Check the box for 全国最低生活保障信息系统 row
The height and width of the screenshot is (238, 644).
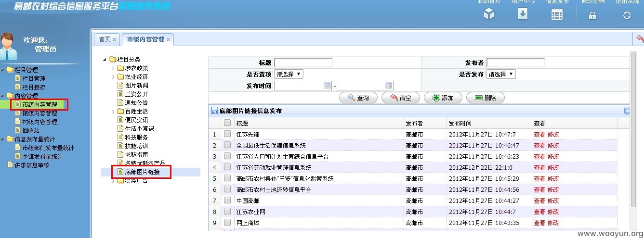coord(227,145)
